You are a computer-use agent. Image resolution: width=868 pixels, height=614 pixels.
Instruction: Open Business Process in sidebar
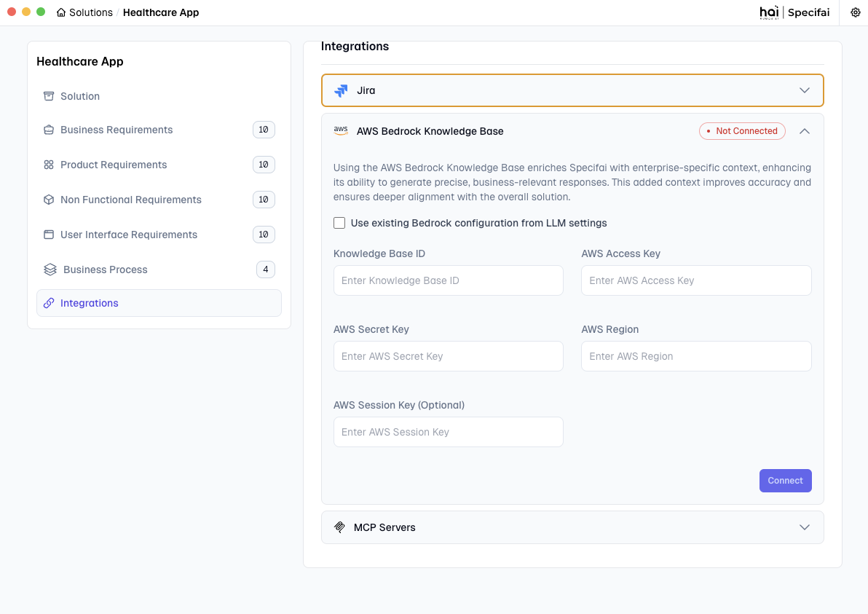tap(159, 269)
